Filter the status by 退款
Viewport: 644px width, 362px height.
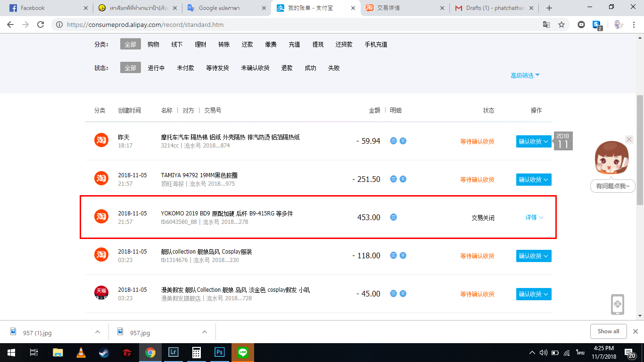[287, 68]
